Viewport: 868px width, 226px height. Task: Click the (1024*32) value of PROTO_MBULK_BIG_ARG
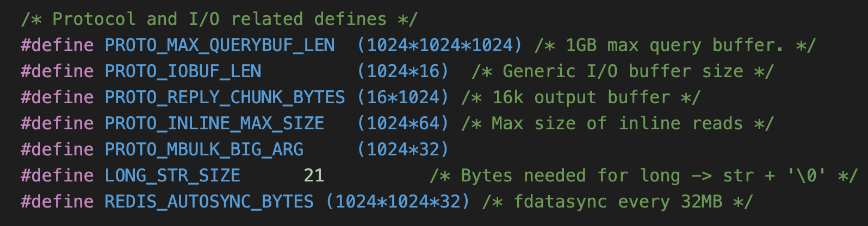coord(403,149)
